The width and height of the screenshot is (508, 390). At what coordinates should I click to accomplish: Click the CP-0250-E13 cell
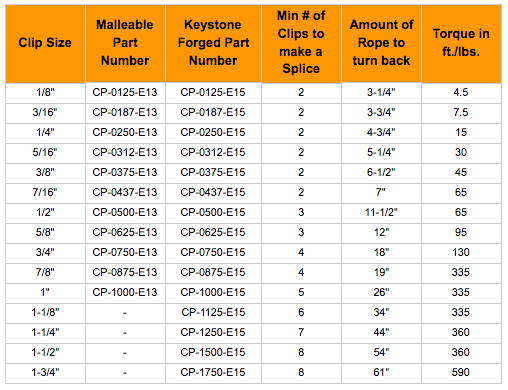coord(125,133)
